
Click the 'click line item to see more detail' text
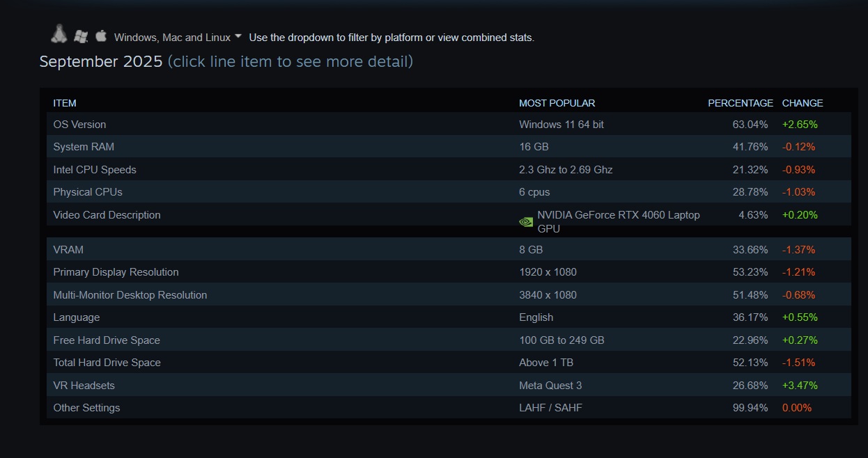point(290,62)
